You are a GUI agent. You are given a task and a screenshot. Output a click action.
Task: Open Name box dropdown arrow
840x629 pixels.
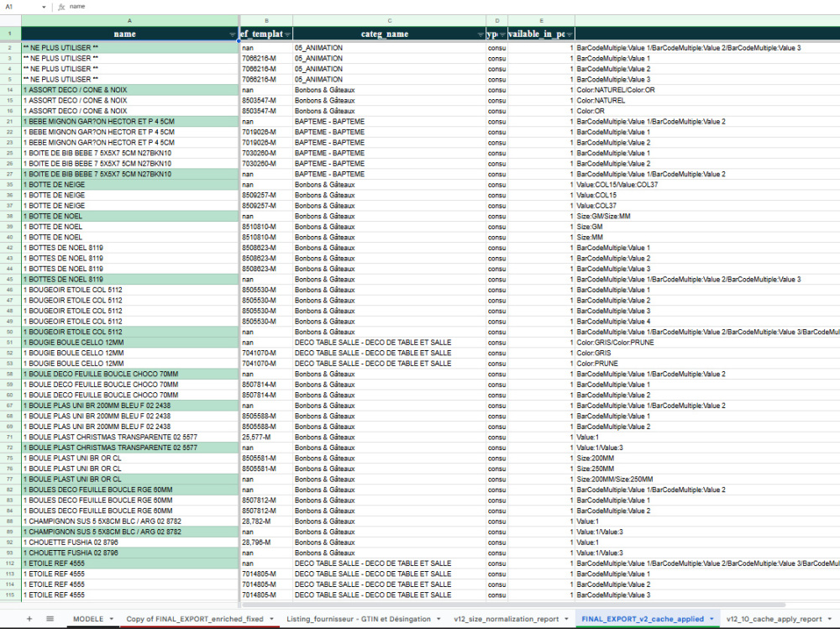44,7
